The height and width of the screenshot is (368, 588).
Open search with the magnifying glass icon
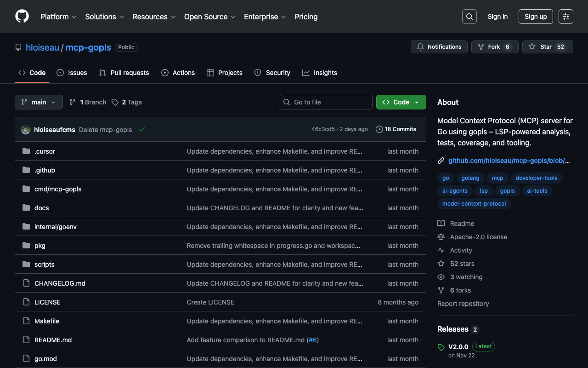(469, 17)
